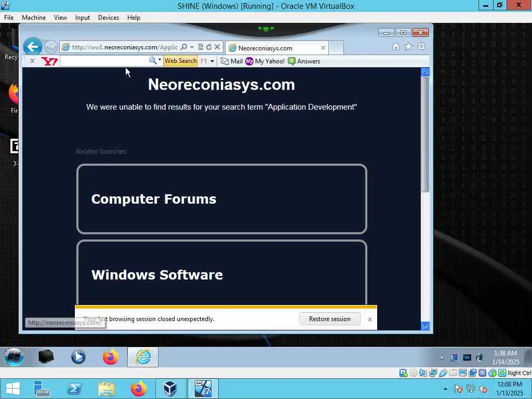Click the Web Search button
Viewport: 532px width, 399px height.
click(180, 61)
